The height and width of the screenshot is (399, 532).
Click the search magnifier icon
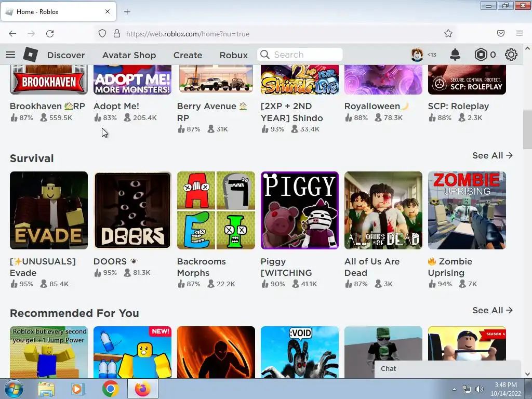pos(264,55)
